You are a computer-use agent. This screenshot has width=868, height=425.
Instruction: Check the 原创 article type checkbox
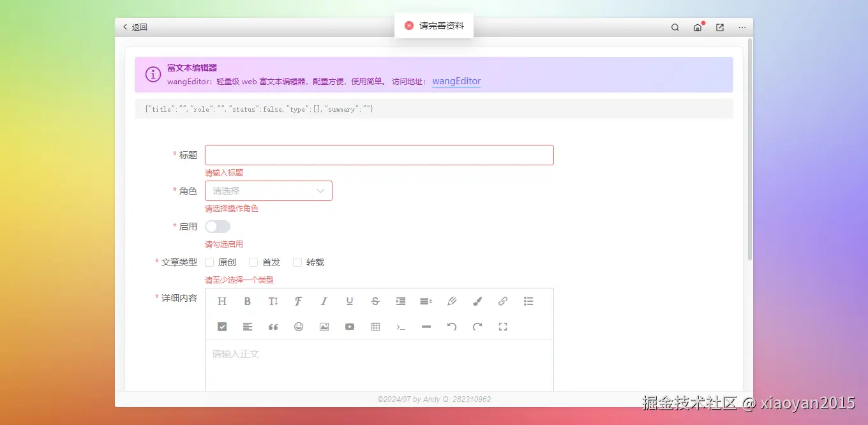tap(209, 262)
